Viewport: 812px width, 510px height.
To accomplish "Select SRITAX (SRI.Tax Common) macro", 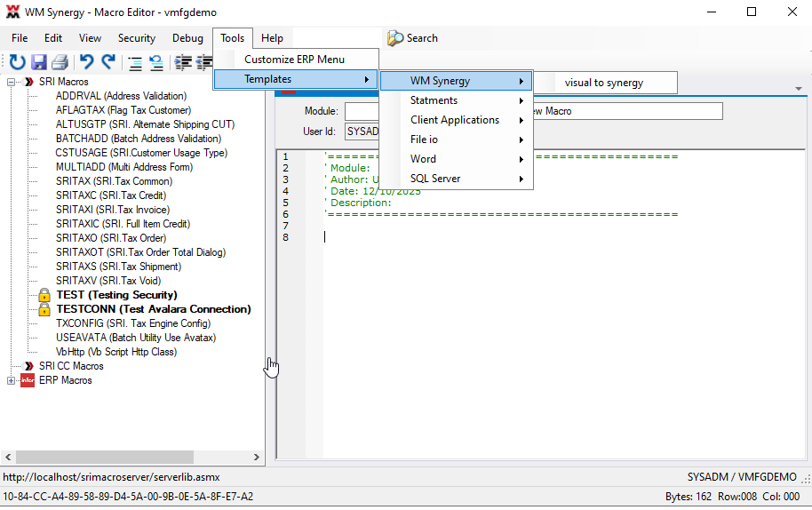I will coord(114,181).
